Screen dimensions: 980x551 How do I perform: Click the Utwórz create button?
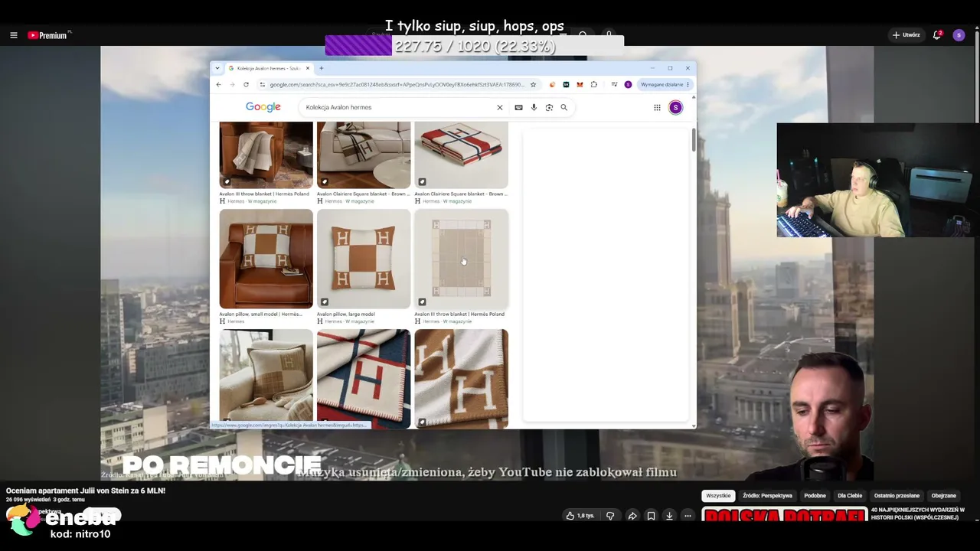(x=906, y=35)
